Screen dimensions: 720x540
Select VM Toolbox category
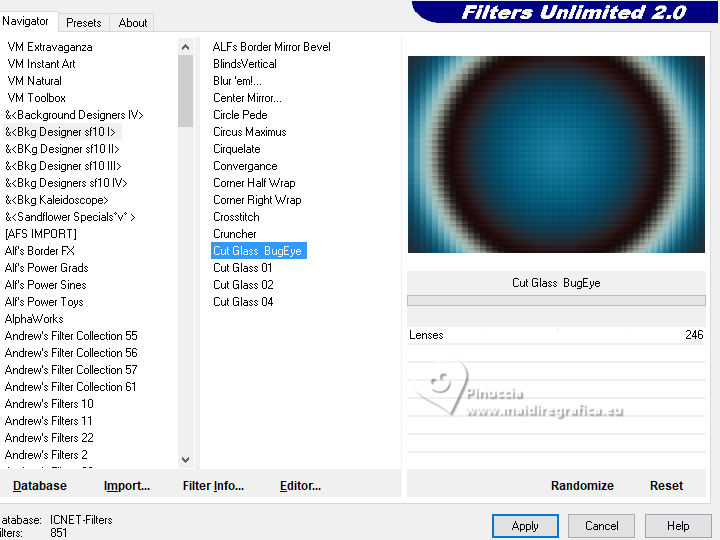point(36,98)
